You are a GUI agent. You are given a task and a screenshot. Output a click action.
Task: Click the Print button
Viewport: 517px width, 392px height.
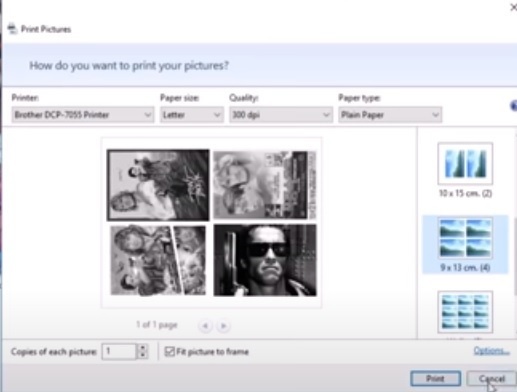point(435,379)
